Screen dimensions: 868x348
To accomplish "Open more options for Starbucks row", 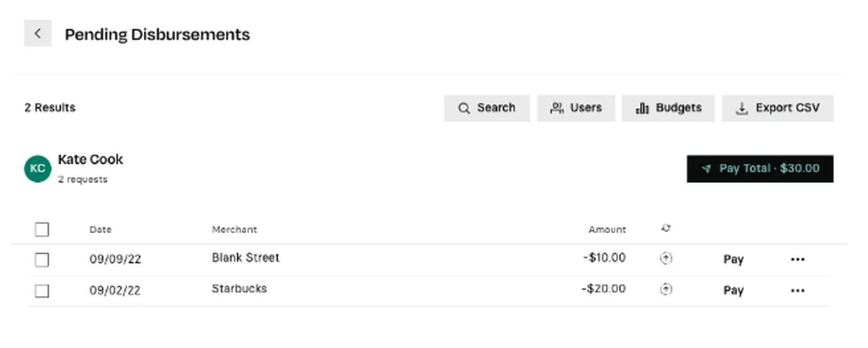I will pos(798,290).
